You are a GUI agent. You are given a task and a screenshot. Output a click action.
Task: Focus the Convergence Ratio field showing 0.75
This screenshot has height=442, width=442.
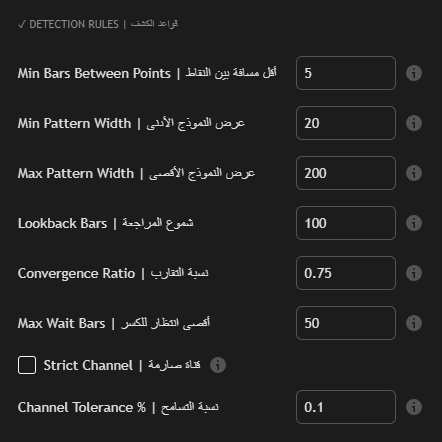point(346,273)
